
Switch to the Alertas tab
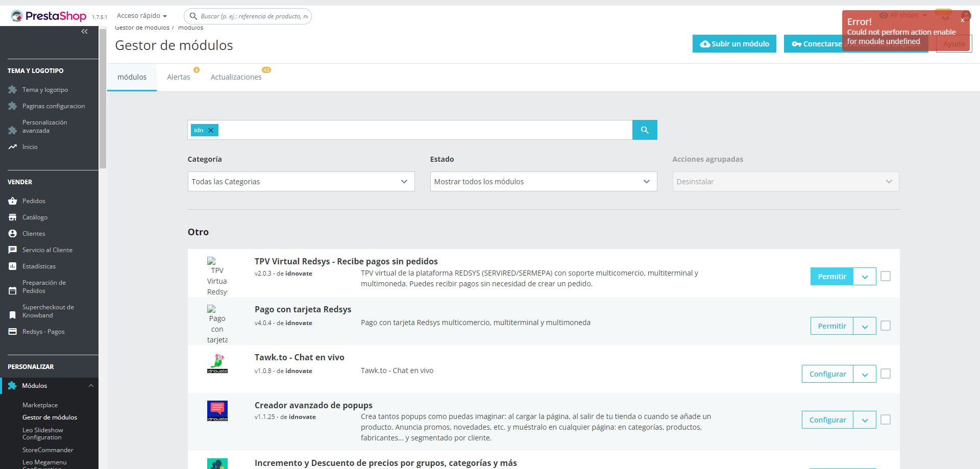pyautogui.click(x=179, y=77)
